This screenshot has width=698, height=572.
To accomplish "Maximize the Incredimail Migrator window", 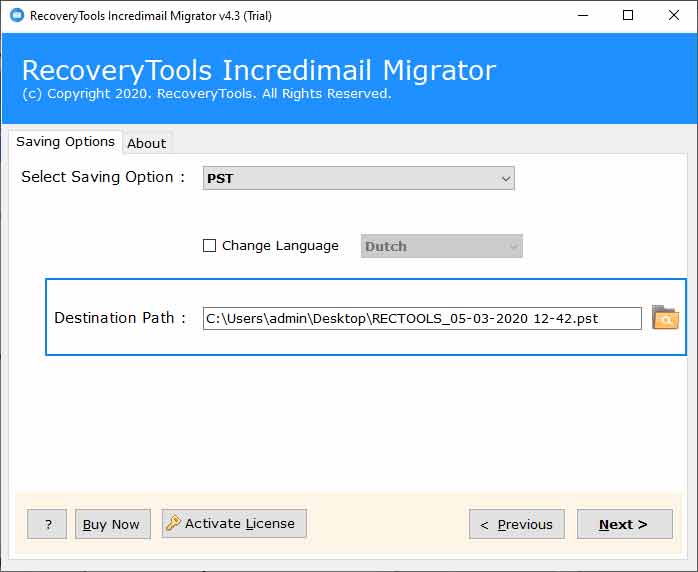I will tap(628, 16).
